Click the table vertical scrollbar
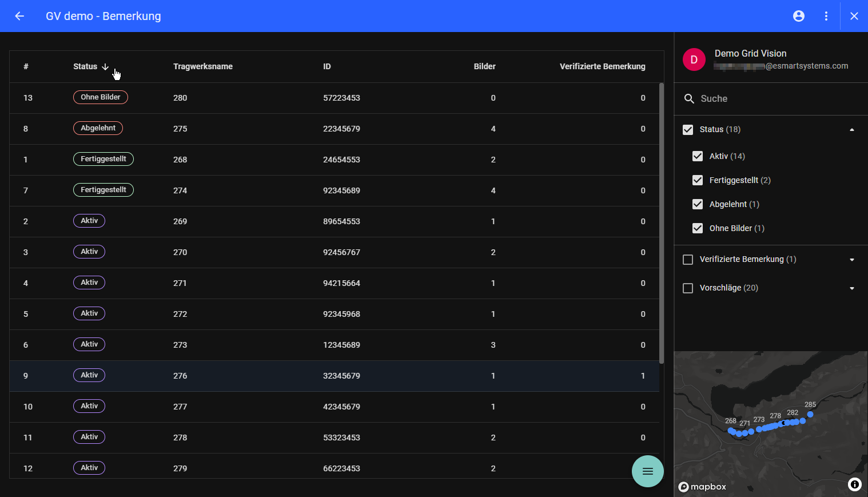Image resolution: width=868 pixels, height=497 pixels. point(662,223)
